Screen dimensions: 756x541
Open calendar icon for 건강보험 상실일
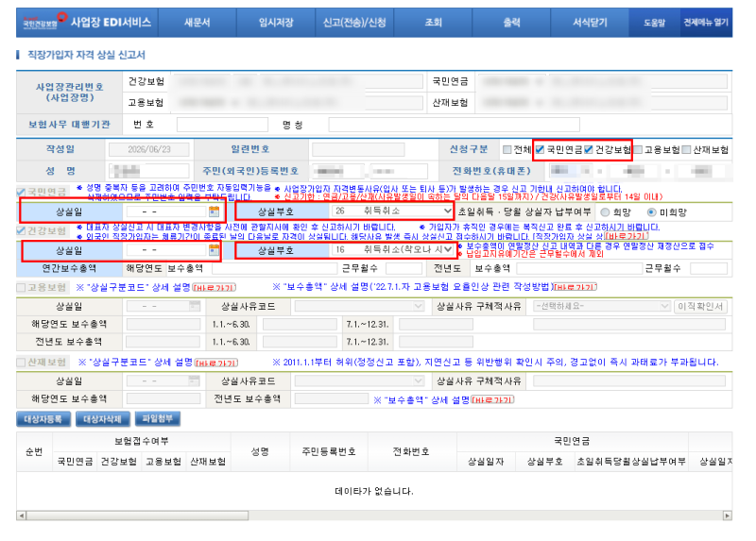click(215, 249)
